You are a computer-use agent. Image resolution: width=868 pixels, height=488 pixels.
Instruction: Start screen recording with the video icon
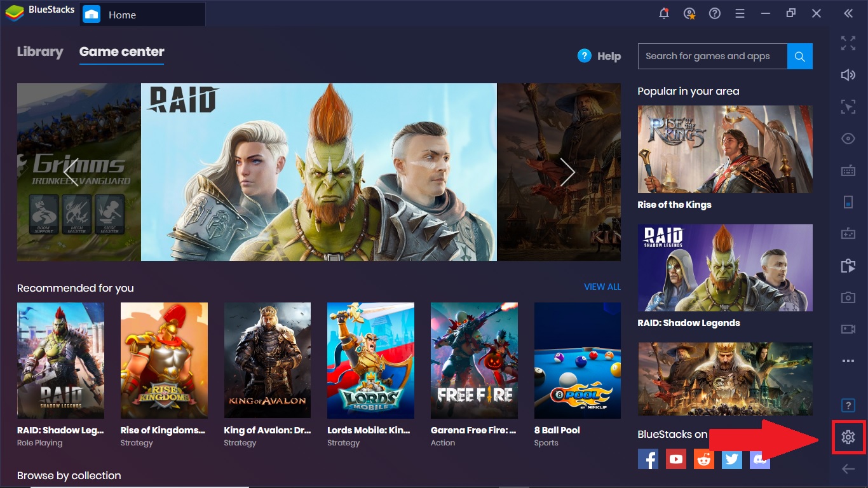(x=848, y=329)
